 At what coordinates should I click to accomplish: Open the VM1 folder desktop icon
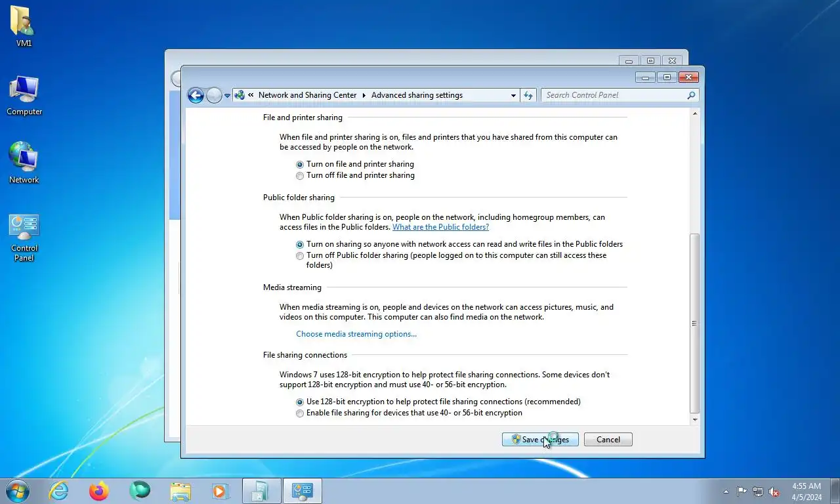pos(24,26)
